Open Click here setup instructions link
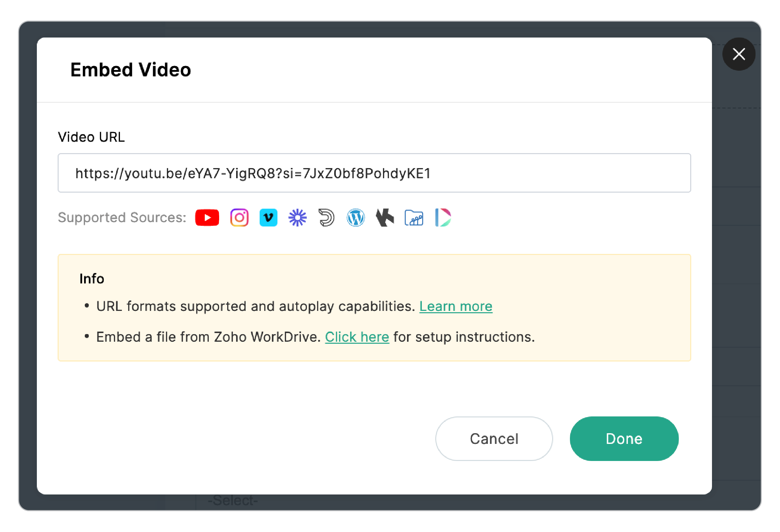Screen dimensions: 780x532 (357, 337)
